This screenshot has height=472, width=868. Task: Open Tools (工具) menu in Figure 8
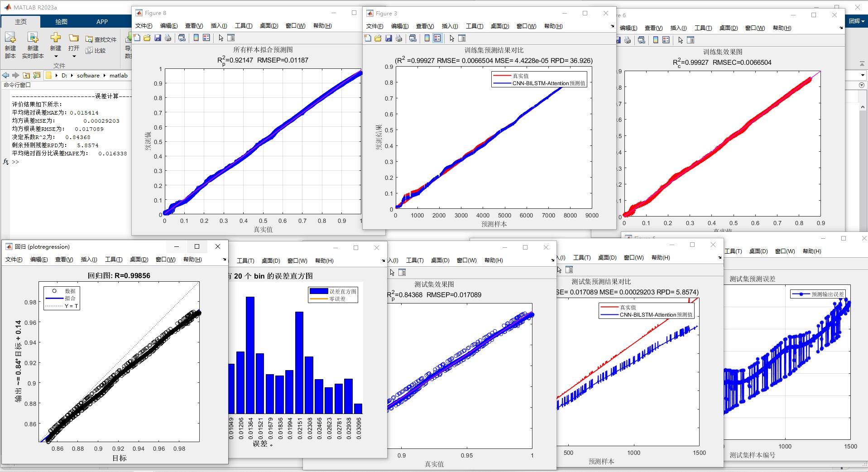[x=244, y=26]
